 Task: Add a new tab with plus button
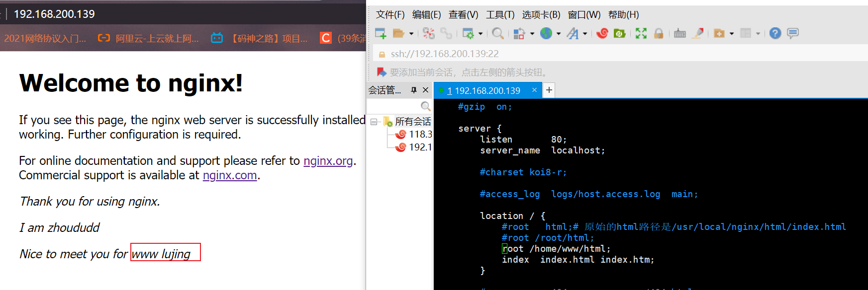[549, 90]
